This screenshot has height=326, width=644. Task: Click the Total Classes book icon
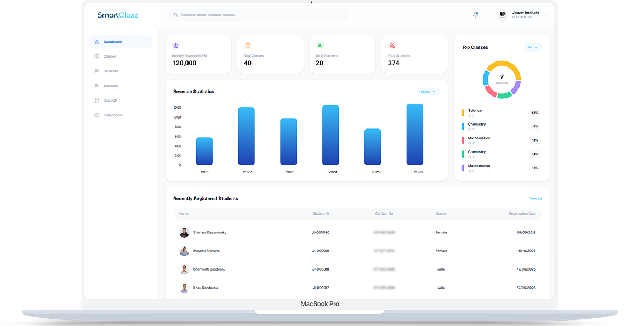(248, 46)
